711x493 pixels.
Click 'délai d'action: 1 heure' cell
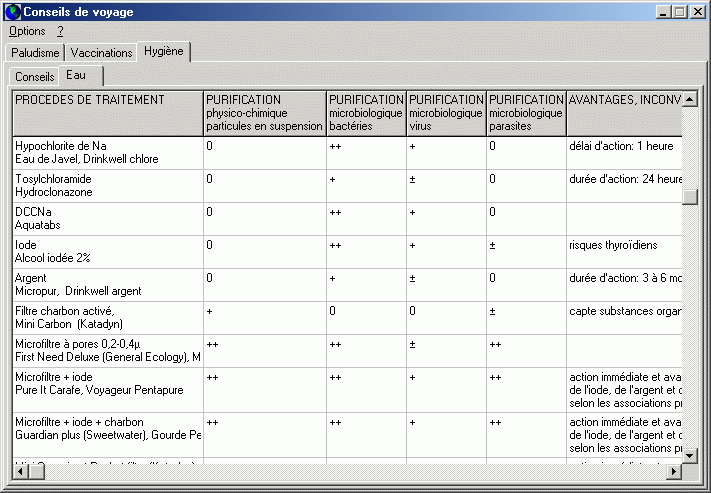click(624, 153)
